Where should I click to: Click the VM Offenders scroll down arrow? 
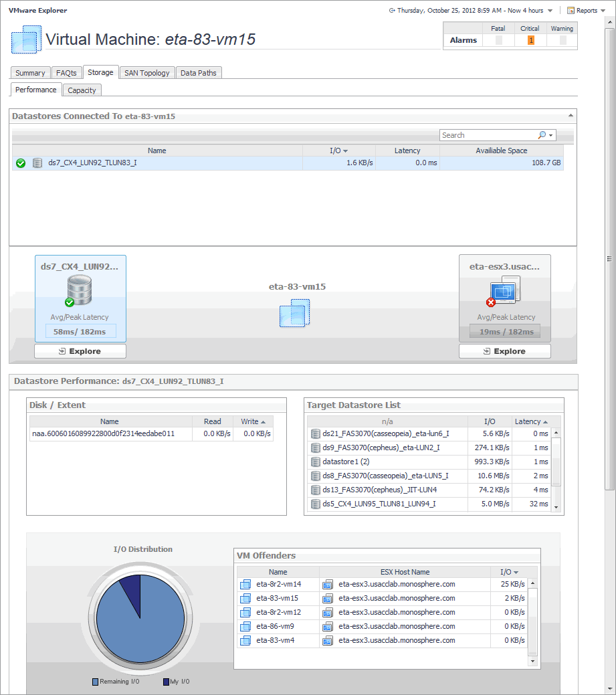[x=532, y=661]
